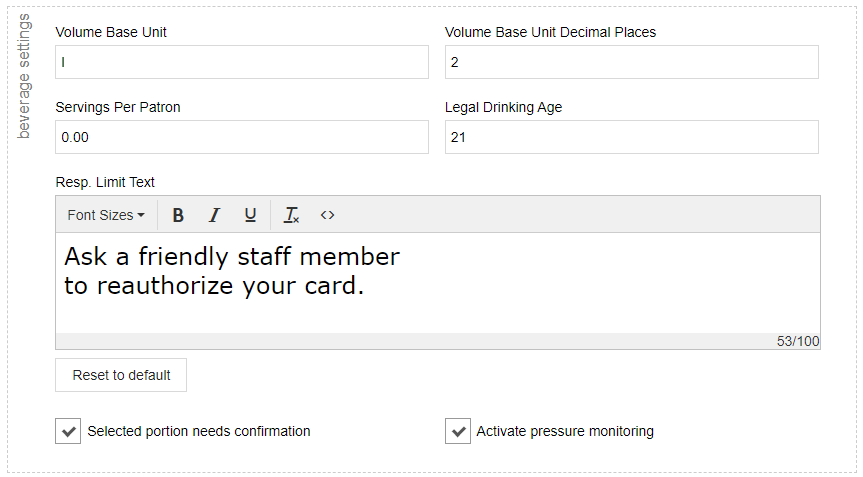Uncheck Selected portion needs confirmation checkbox
Image resolution: width=863 pixels, height=477 pixels.
pos(68,432)
